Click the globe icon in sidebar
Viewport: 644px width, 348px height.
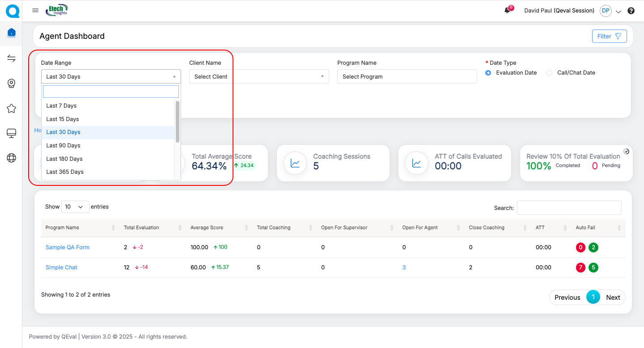coord(12,158)
